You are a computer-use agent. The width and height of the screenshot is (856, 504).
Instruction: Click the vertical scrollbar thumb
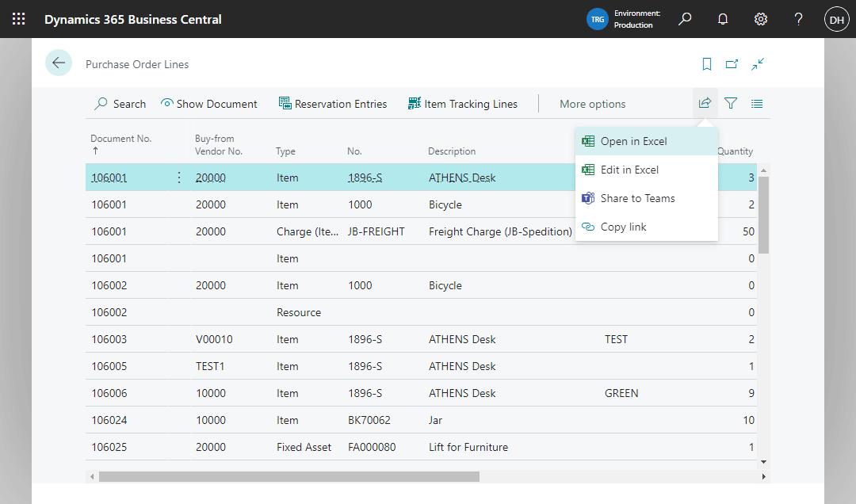pos(763,215)
